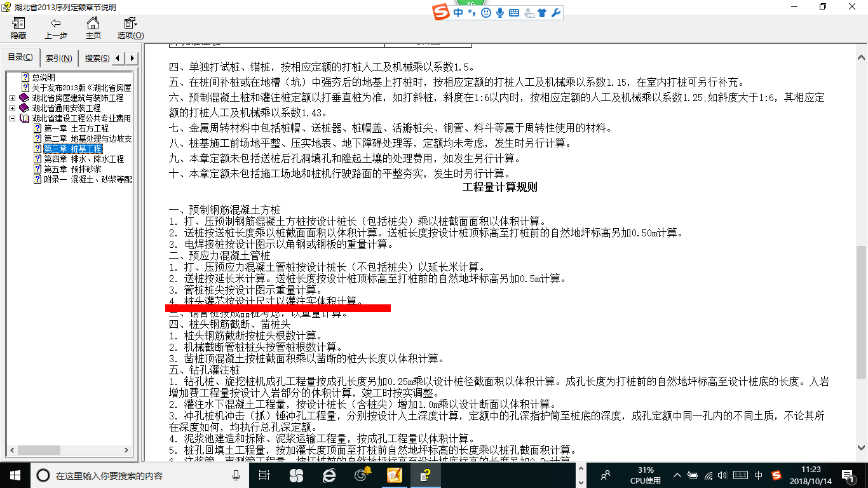Switch to the 索引(N) index tab

click(59, 58)
